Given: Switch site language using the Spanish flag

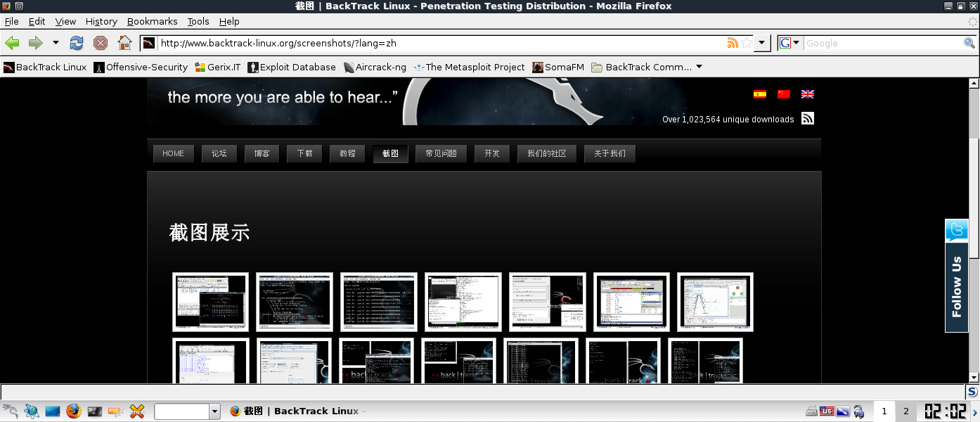Looking at the screenshot, I should (x=760, y=94).
